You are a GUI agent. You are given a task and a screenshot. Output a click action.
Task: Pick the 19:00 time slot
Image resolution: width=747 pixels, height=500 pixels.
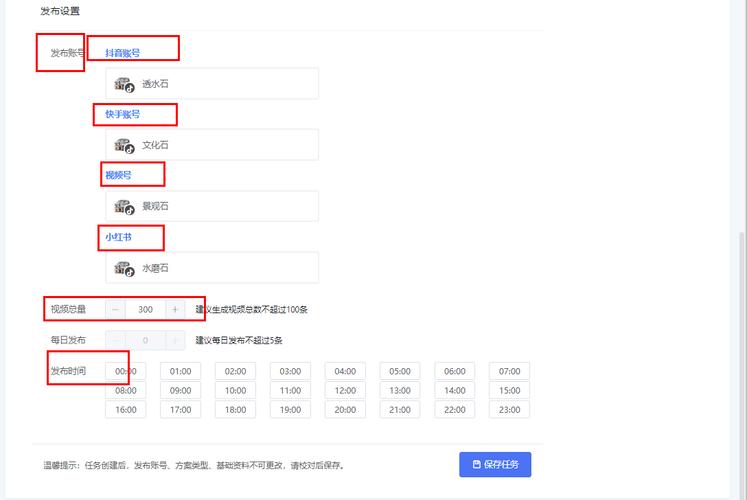click(x=290, y=410)
